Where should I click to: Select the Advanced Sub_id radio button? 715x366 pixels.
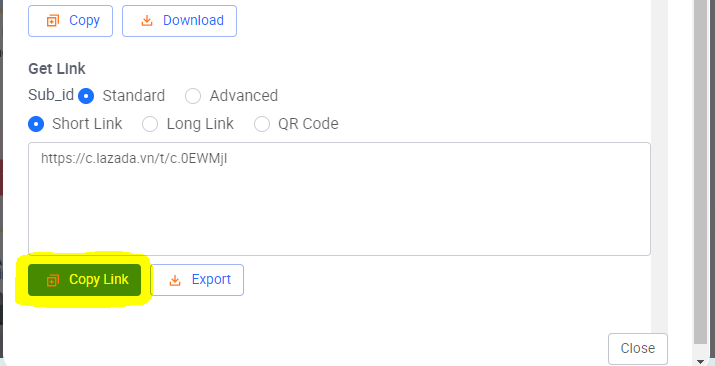[193, 96]
